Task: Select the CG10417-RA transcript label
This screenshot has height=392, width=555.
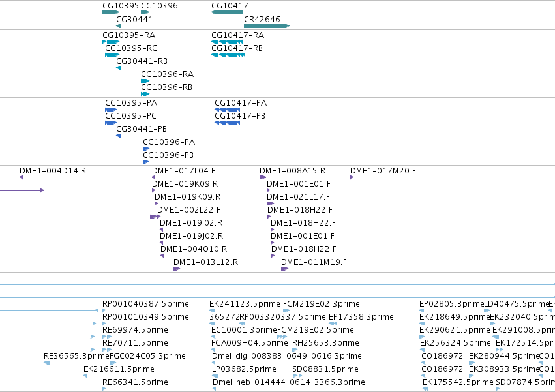Action: (238, 35)
